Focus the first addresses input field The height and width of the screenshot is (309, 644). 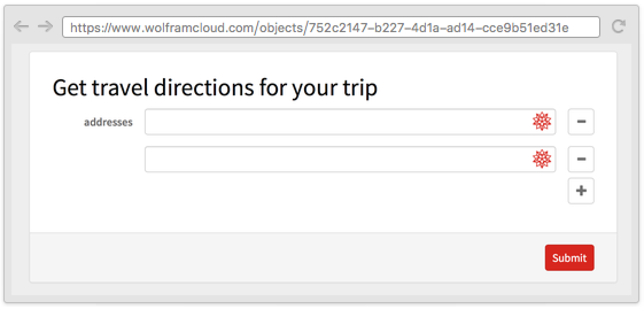pos(350,122)
